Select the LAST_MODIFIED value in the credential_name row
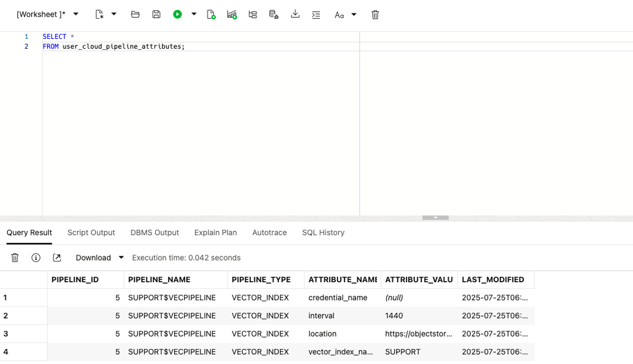633x364 pixels. (496, 298)
